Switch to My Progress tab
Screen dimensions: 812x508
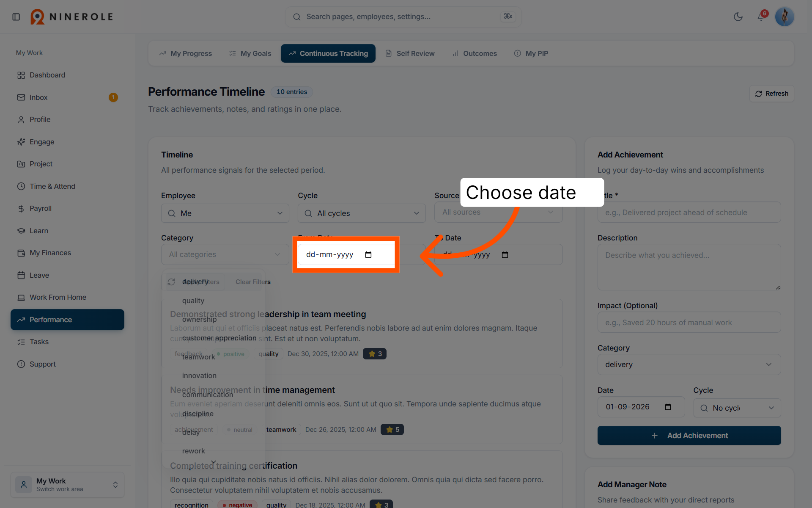point(186,53)
